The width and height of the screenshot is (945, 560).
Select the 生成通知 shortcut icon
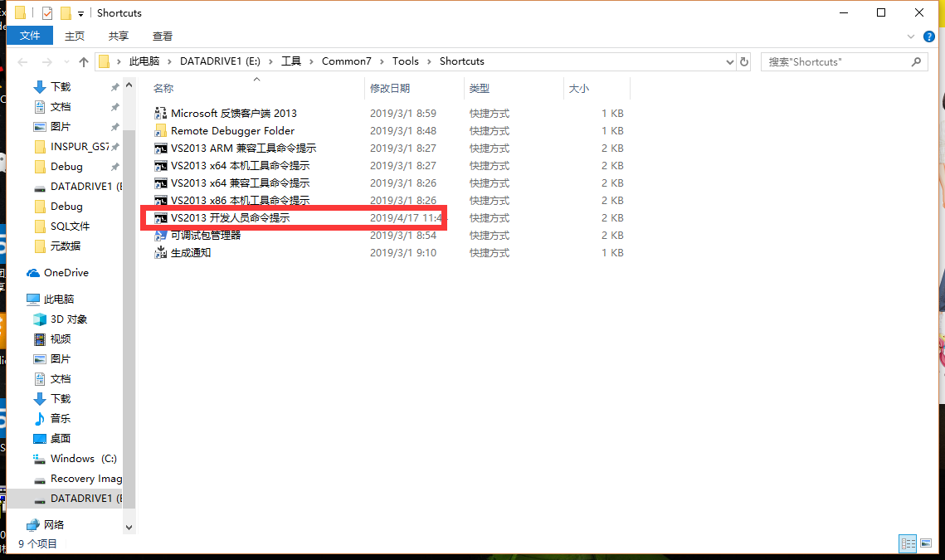(160, 252)
